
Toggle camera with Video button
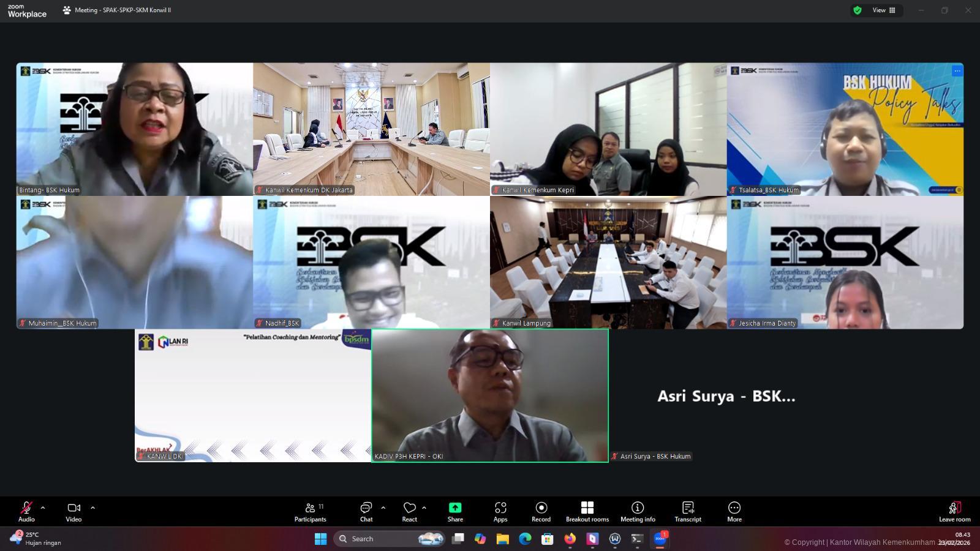coord(73,512)
